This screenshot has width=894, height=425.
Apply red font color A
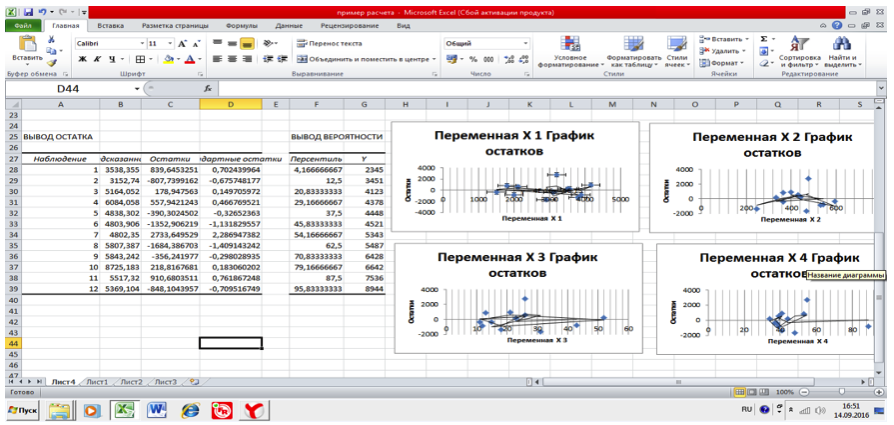[x=190, y=59]
